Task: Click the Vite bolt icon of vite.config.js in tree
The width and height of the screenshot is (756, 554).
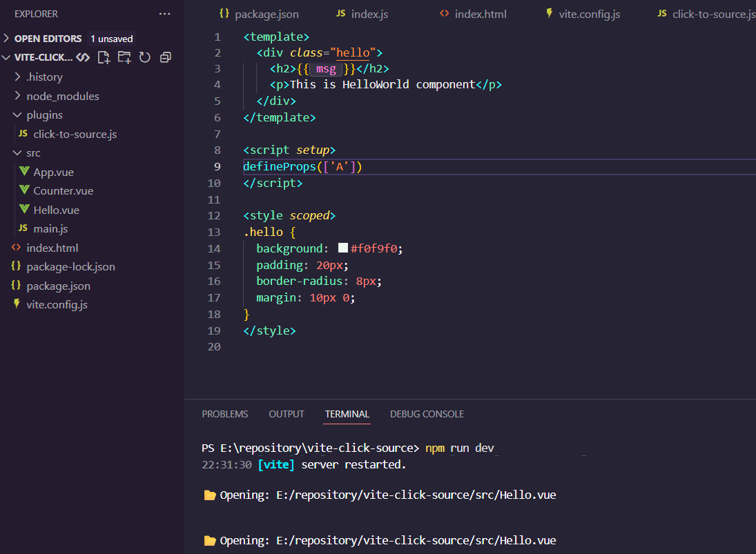Action: [17, 304]
